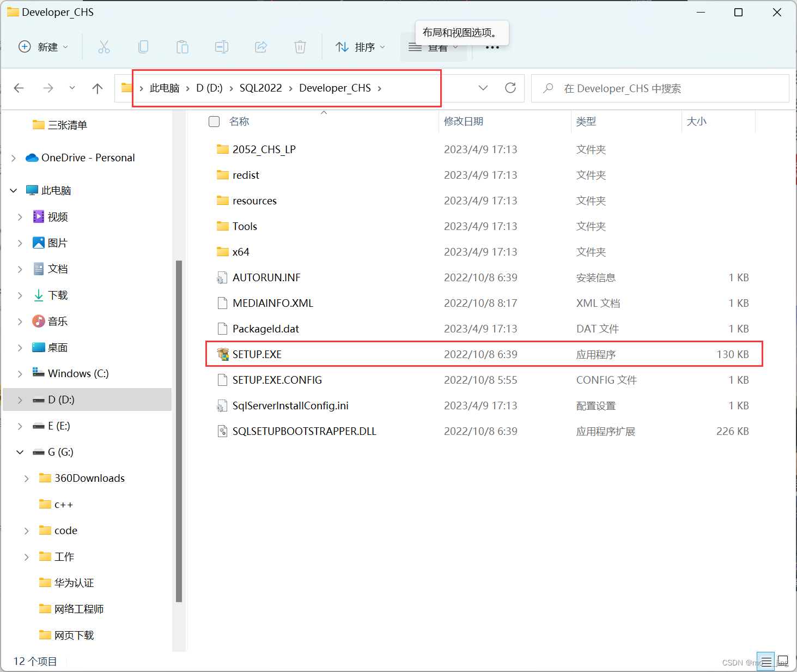Select 华为认证 folder in sidebar
The width and height of the screenshot is (797, 672).
click(87, 583)
